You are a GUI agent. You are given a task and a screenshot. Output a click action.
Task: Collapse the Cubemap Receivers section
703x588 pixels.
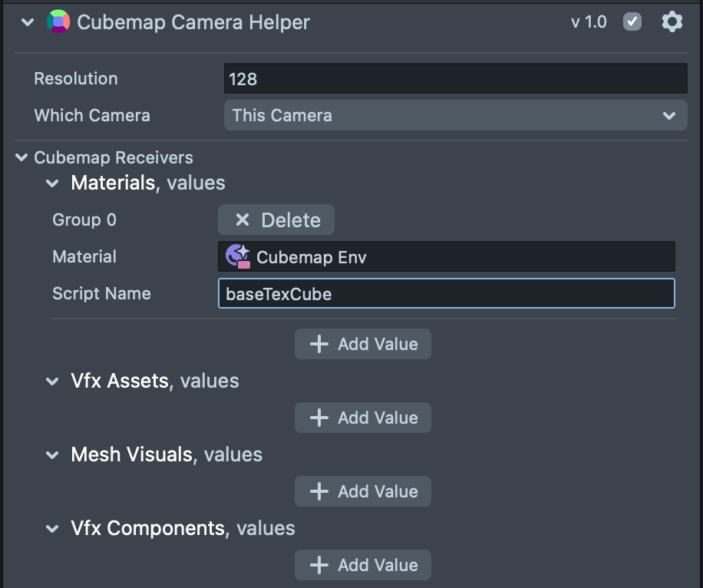(21, 158)
